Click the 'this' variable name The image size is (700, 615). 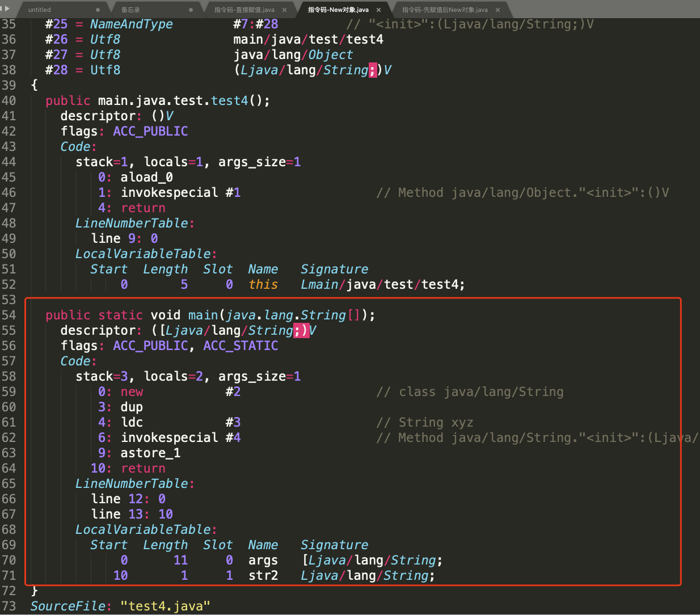click(x=263, y=284)
